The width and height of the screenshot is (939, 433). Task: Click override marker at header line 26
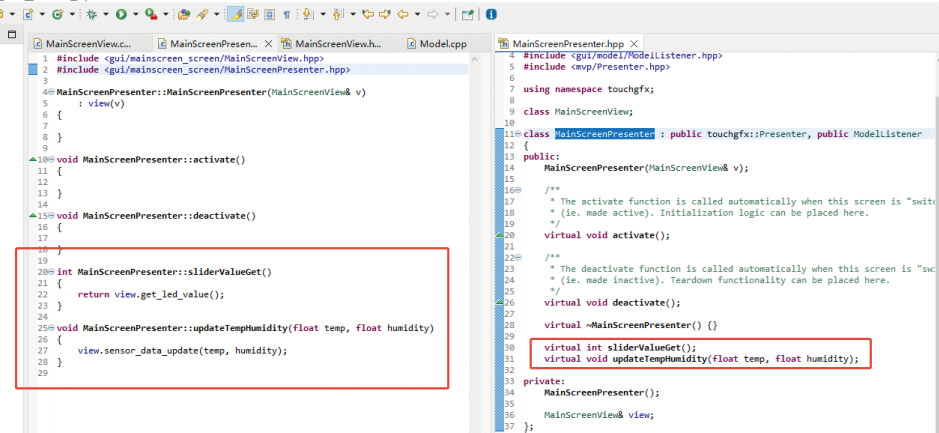click(x=500, y=303)
